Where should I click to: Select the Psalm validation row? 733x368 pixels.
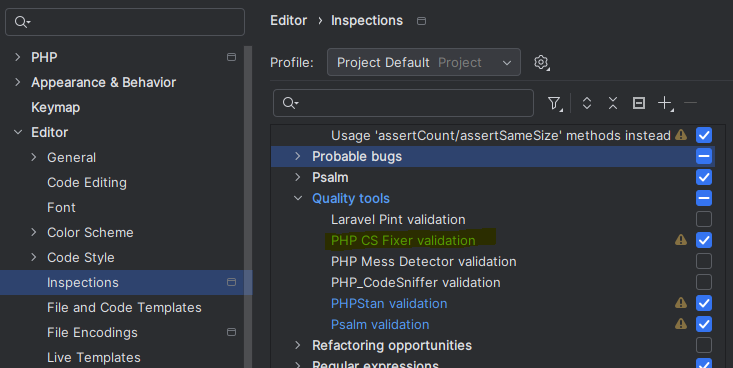pyautogui.click(x=493, y=324)
